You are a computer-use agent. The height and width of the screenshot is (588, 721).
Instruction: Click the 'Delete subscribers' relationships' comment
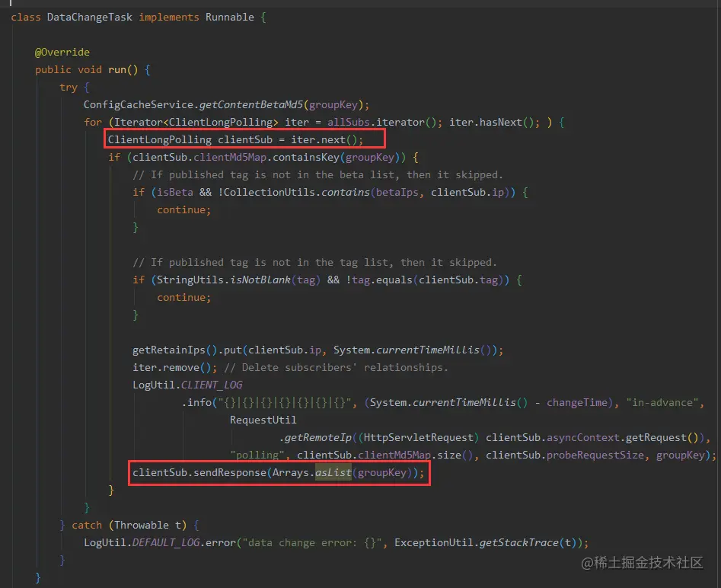pos(336,367)
